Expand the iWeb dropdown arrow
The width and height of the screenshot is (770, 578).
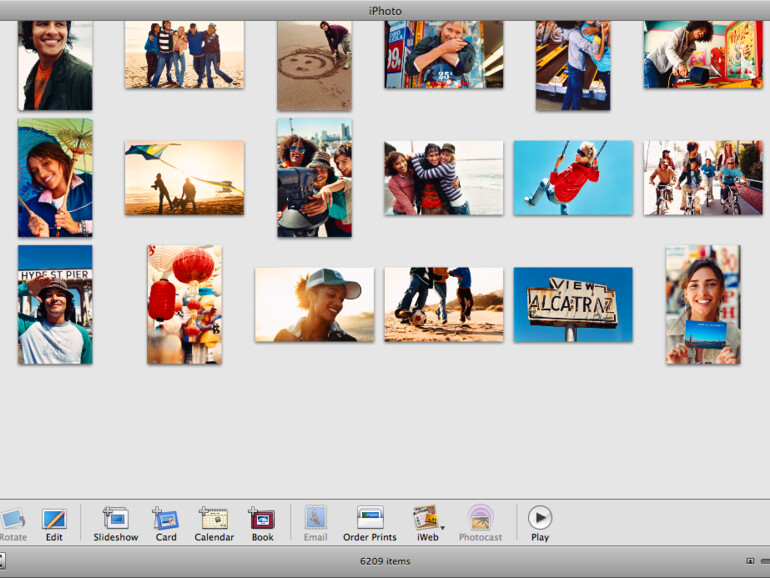pyautogui.click(x=442, y=526)
